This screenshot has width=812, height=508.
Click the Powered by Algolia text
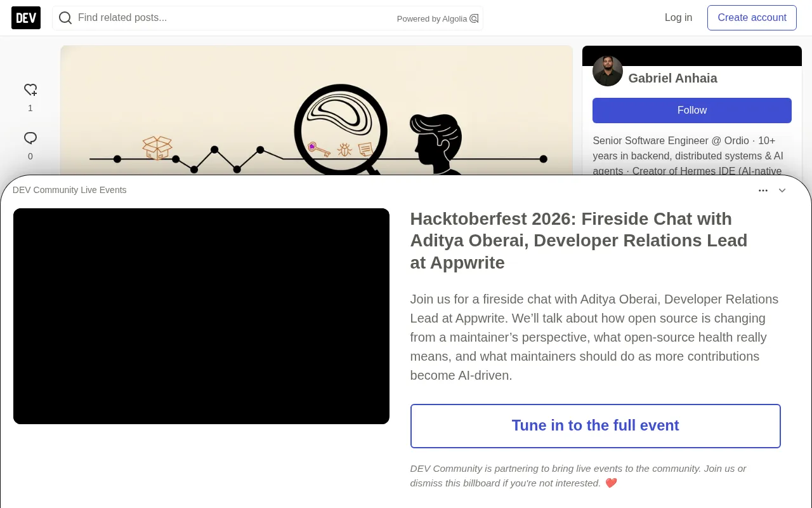pos(432,19)
